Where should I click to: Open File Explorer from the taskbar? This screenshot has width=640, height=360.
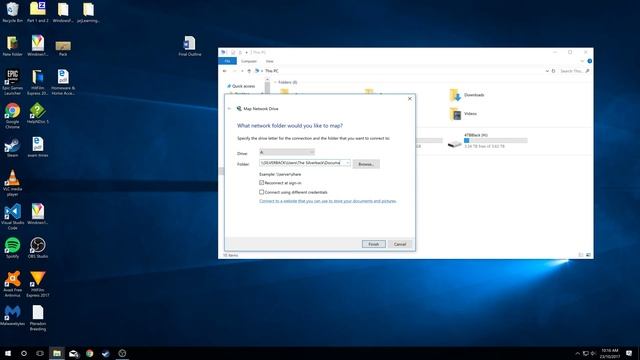point(57,353)
